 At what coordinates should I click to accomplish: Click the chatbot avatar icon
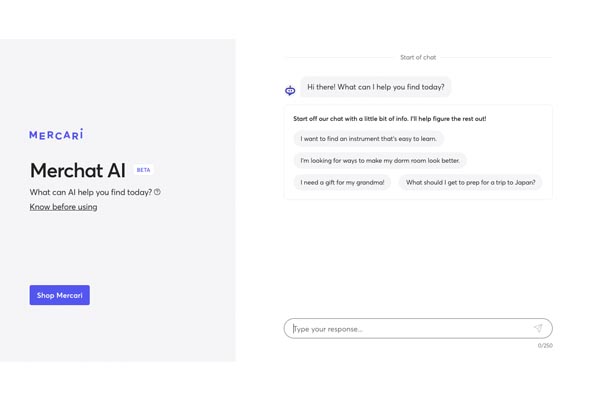[x=290, y=90]
